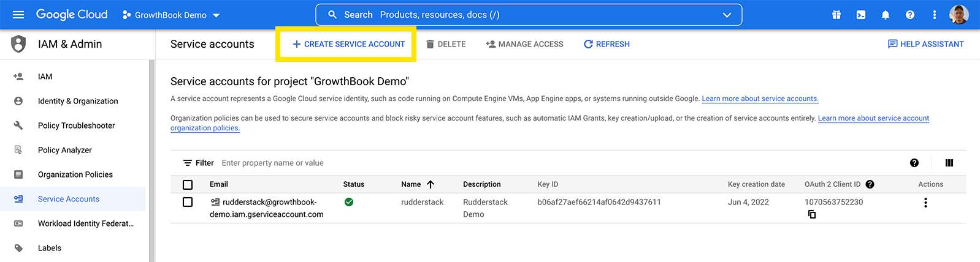The image size is (980, 262).
Task: Click Manage Access button
Action: [524, 44]
